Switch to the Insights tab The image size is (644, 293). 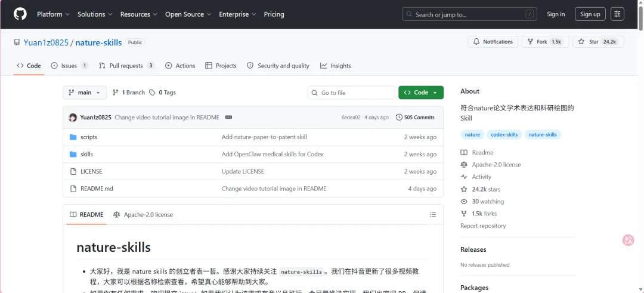(336, 66)
